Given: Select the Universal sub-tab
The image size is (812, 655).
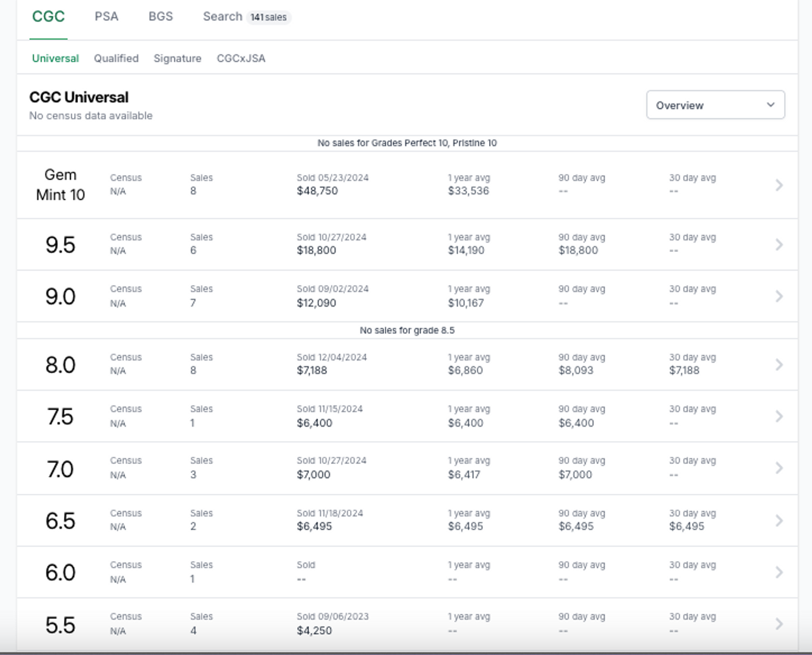Looking at the screenshot, I should tap(55, 58).
